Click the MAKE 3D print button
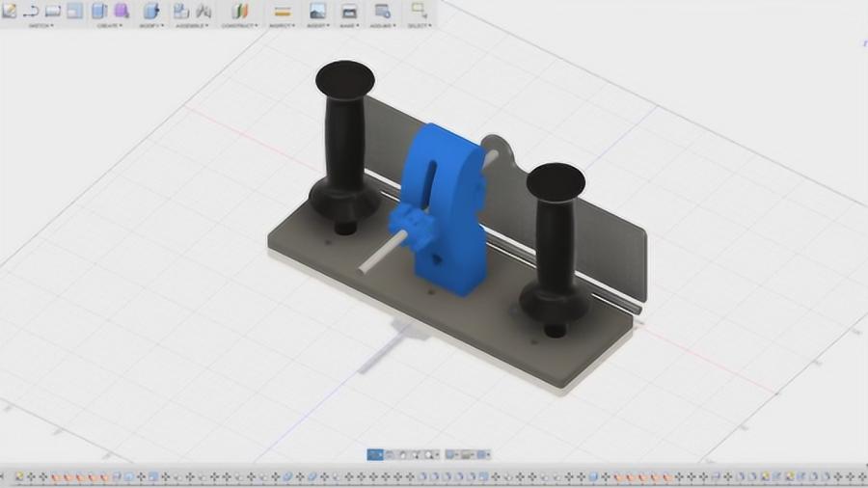This screenshot has width=868, height=488. coord(349,12)
